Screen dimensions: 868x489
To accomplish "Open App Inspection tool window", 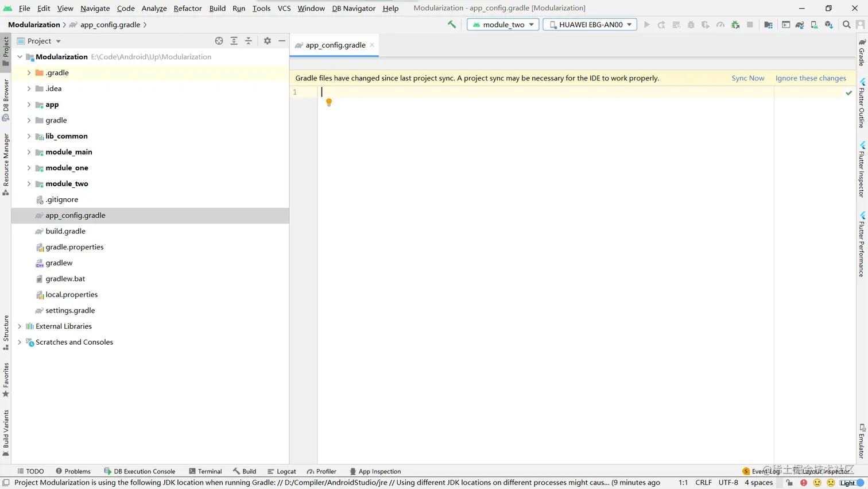I will pos(375,471).
